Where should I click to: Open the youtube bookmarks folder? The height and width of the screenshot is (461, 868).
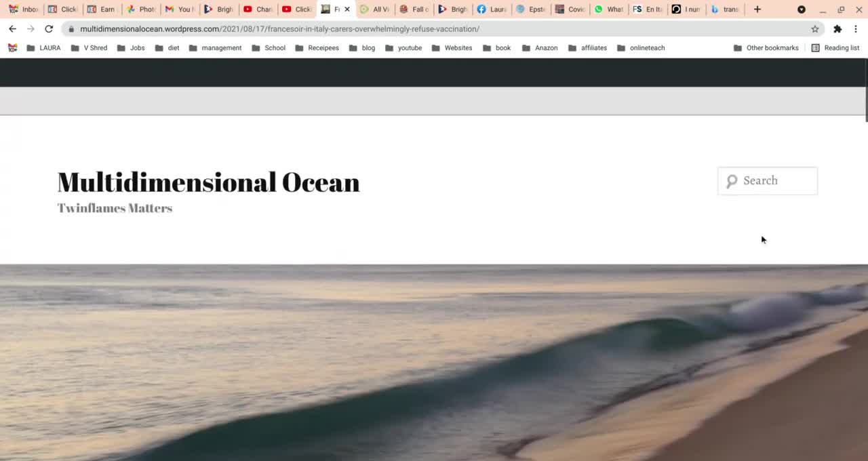pos(403,48)
